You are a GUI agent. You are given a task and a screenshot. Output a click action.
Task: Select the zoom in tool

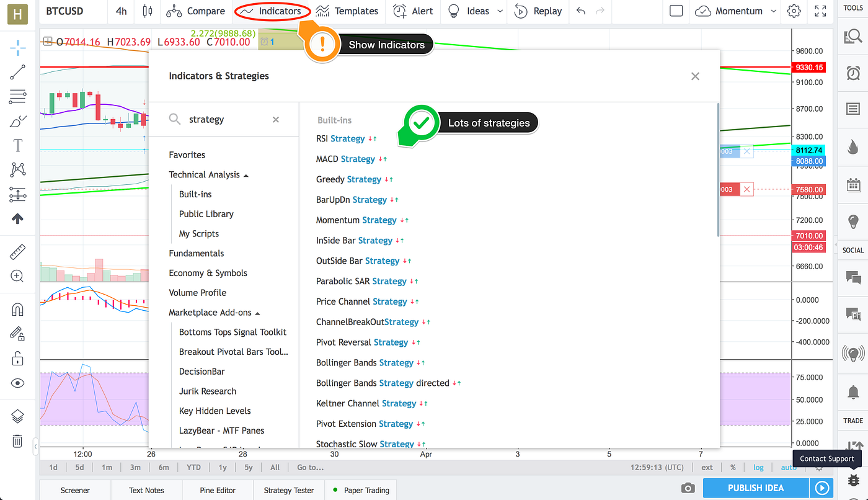pyautogui.click(x=17, y=277)
